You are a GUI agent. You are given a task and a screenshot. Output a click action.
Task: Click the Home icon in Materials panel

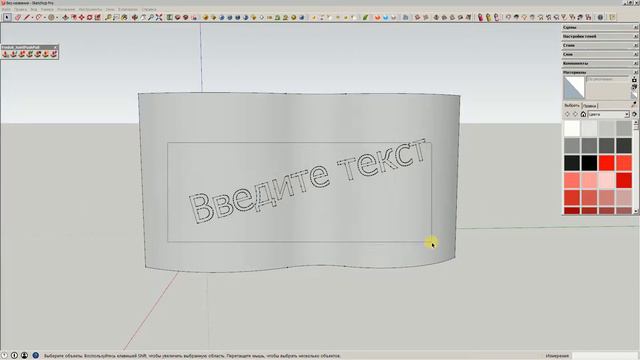(x=583, y=114)
